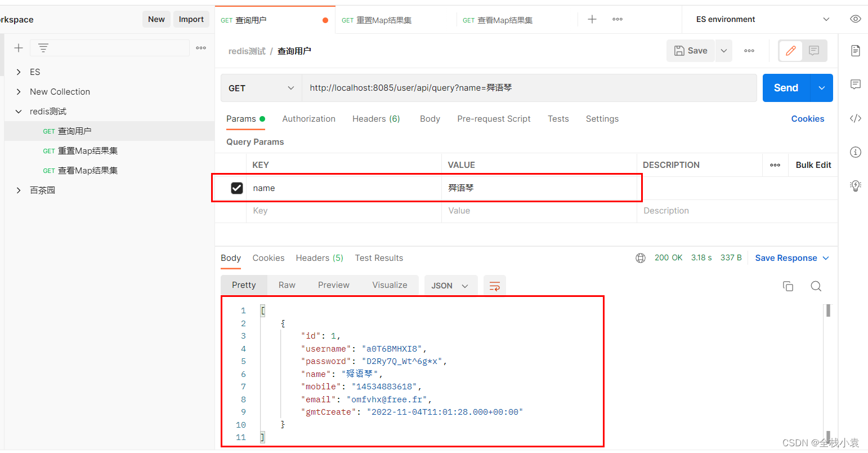Click the Import button
This screenshot has width=868, height=453.
(x=191, y=19)
